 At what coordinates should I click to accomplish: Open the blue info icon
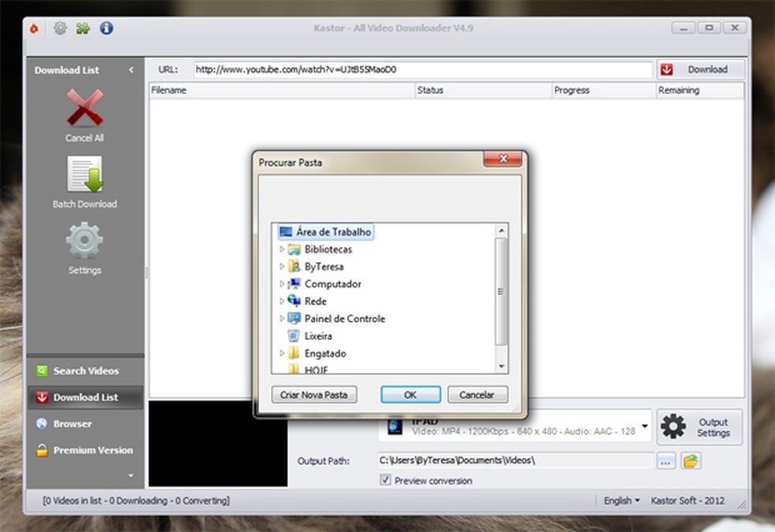point(106,28)
